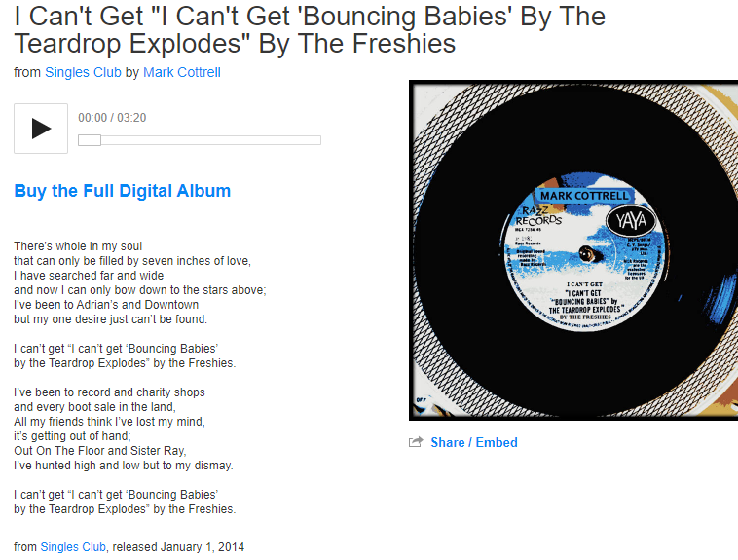Viewport: 738px width, 560px height.
Task: Play the track with the play button
Action: (41, 129)
